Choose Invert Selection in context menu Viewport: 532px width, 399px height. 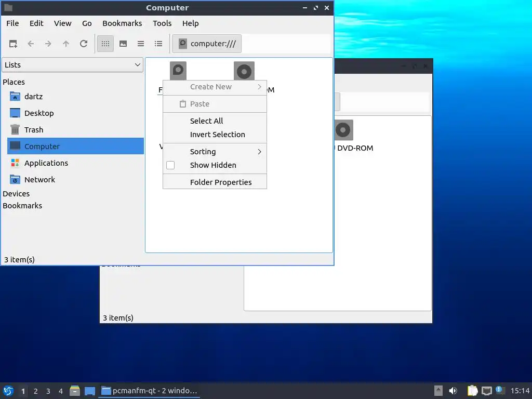215,135
